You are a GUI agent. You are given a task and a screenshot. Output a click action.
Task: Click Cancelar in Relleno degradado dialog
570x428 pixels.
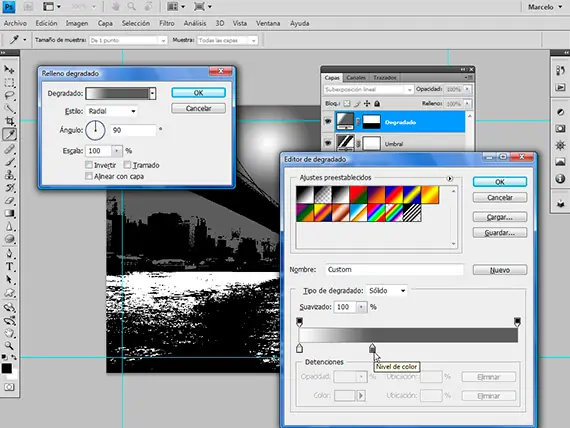[198, 108]
